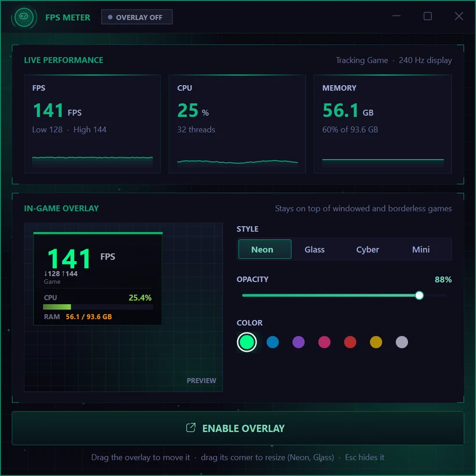Toggle the OVERLAY OFF status pill
The height and width of the screenshot is (476, 476).
pyautogui.click(x=136, y=17)
